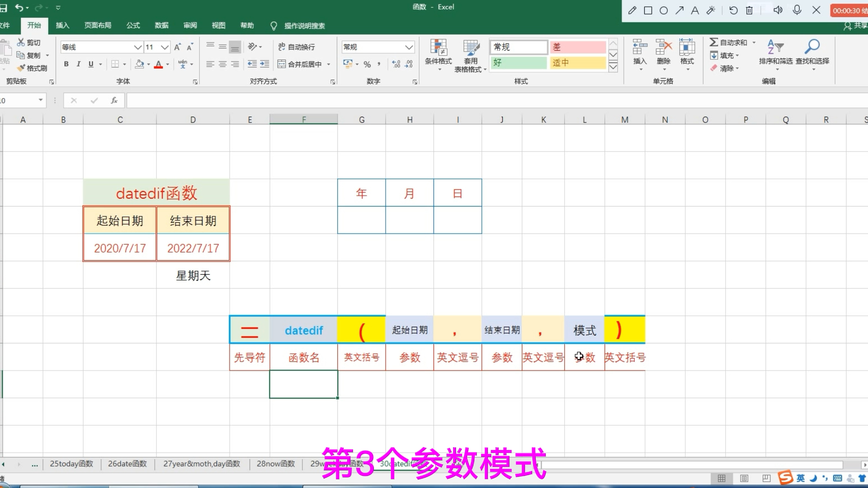Increase indent in the alignment group
868x488 pixels.
click(264, 64)
